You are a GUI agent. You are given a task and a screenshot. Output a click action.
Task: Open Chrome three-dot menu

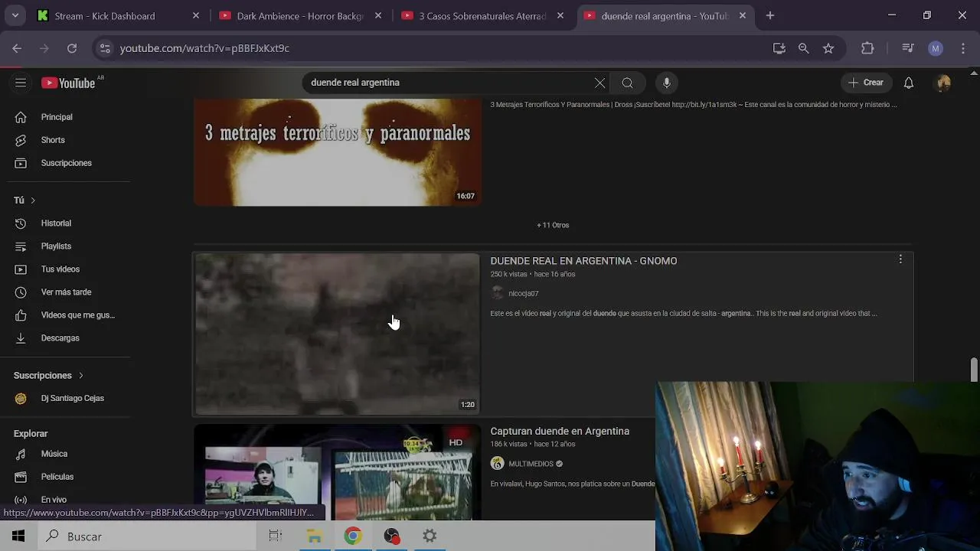click(963, 48)
